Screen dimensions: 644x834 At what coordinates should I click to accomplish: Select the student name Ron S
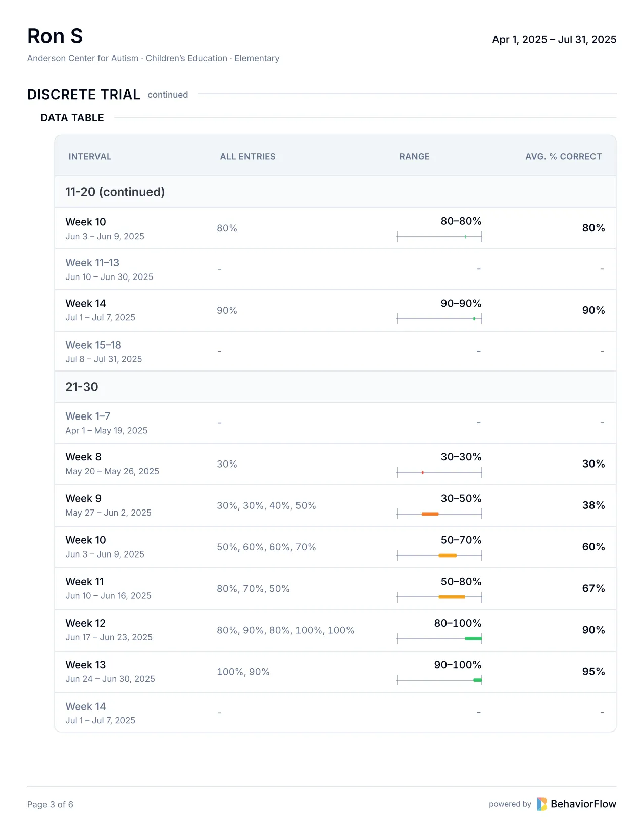55,36
